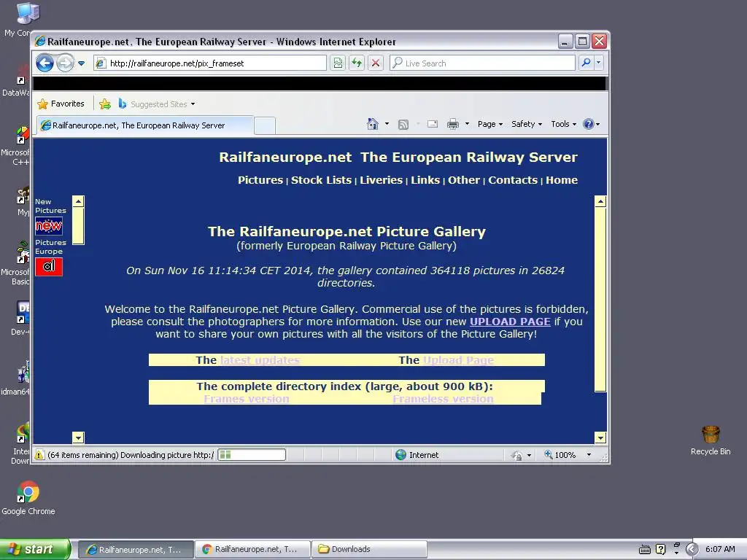Open Contacts navigation link
The width and height of the screenshot is (747, 560).
click(513, 180)
